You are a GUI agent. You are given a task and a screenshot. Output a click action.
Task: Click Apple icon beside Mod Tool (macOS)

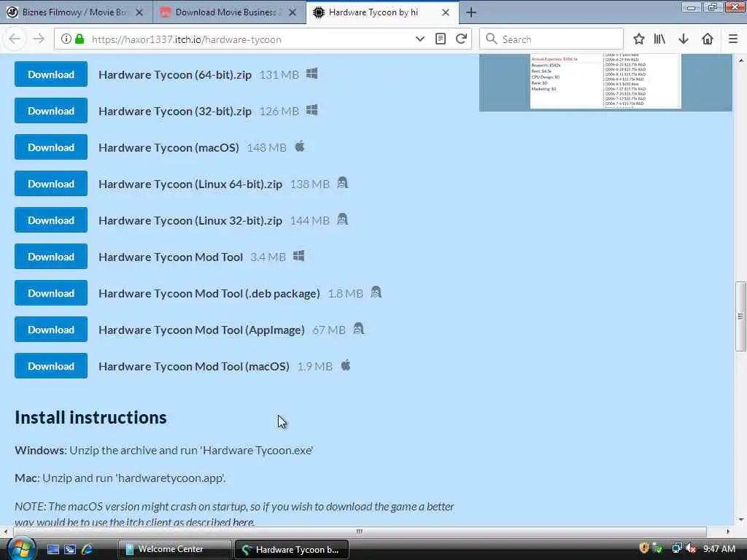pos(346,365)
